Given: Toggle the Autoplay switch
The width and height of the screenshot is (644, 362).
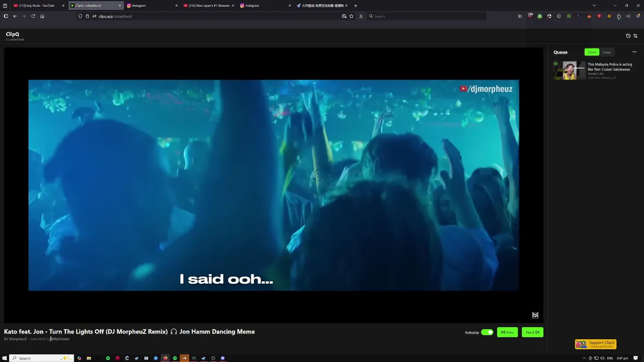Looking at the screenshot, I should tap(487, 332).
